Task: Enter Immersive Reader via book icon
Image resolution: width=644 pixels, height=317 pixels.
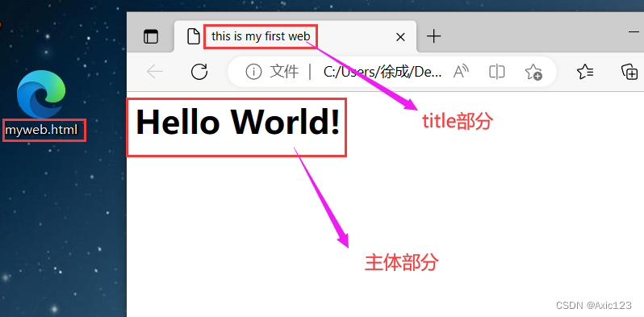Action: point(497,72)
